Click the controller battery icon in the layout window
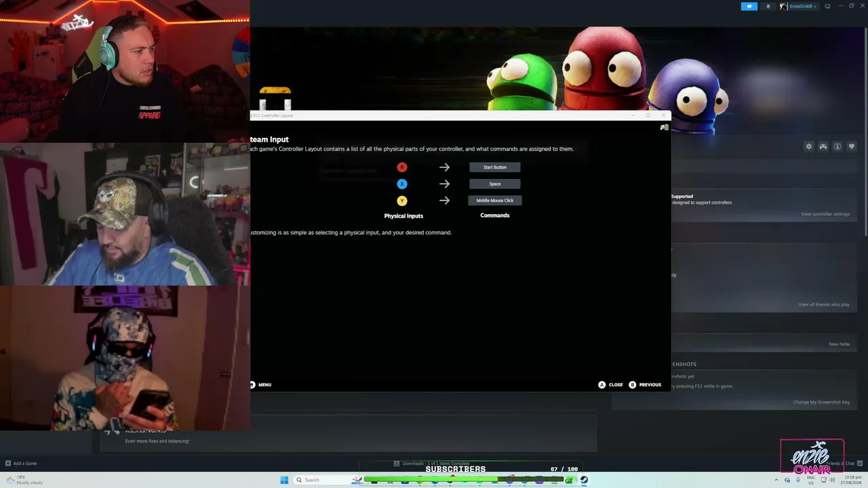The width and height of the screenshot is (868, 488). (x=665, y=127)
